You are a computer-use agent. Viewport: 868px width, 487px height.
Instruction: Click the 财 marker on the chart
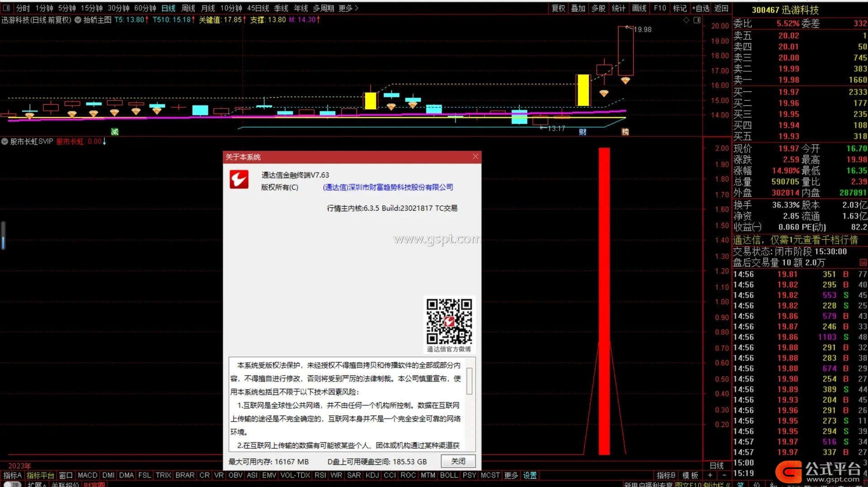(x=583, y=132)
